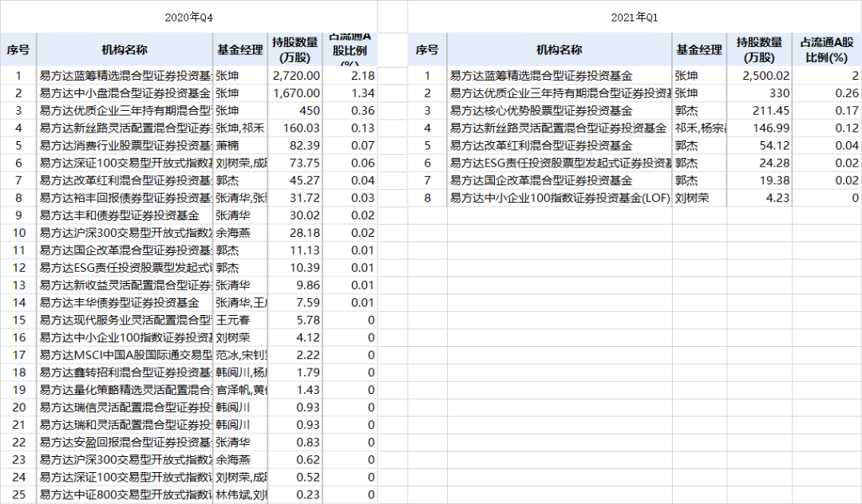Select ratio cell 0.36
862x504 pixels.
point(350,111)
